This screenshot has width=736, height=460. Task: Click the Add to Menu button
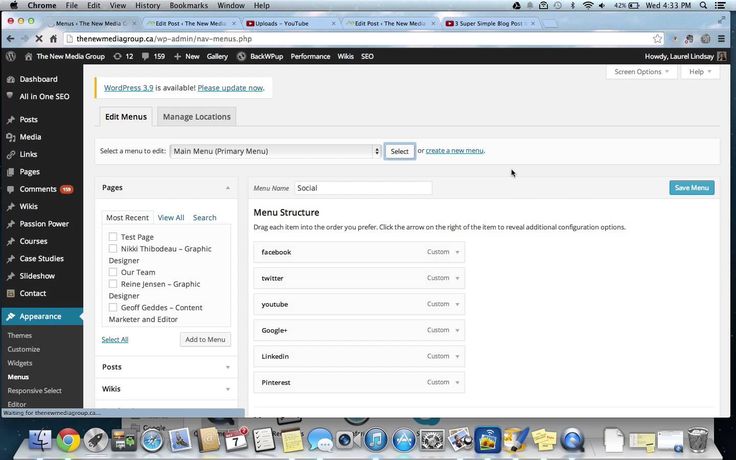pyautogui.click(x=205, y=339)
